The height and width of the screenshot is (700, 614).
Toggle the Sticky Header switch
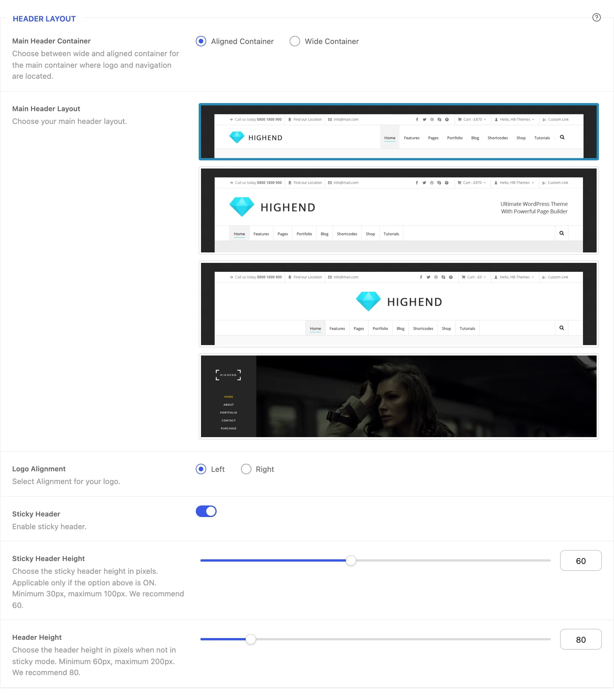tap(206, 511)
